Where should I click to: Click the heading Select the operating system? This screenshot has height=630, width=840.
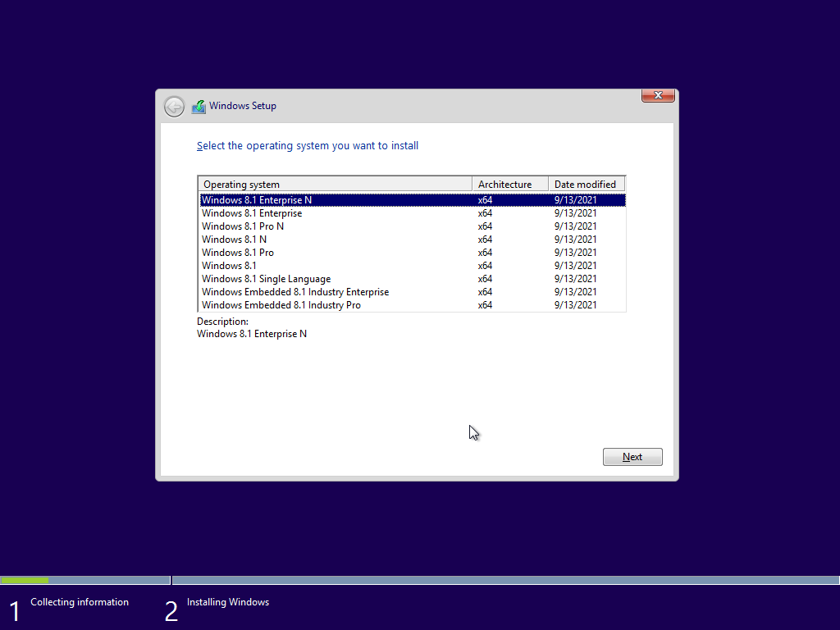[x=308, y=146]
